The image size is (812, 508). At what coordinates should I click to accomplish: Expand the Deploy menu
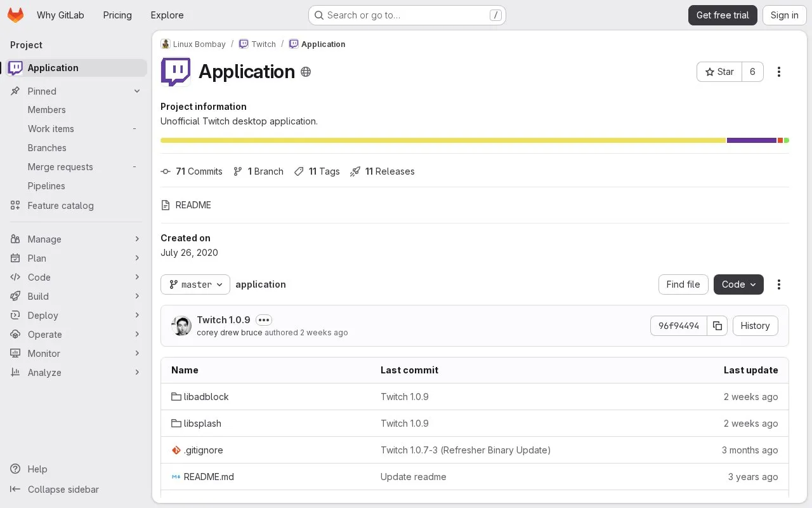(76, 316)
